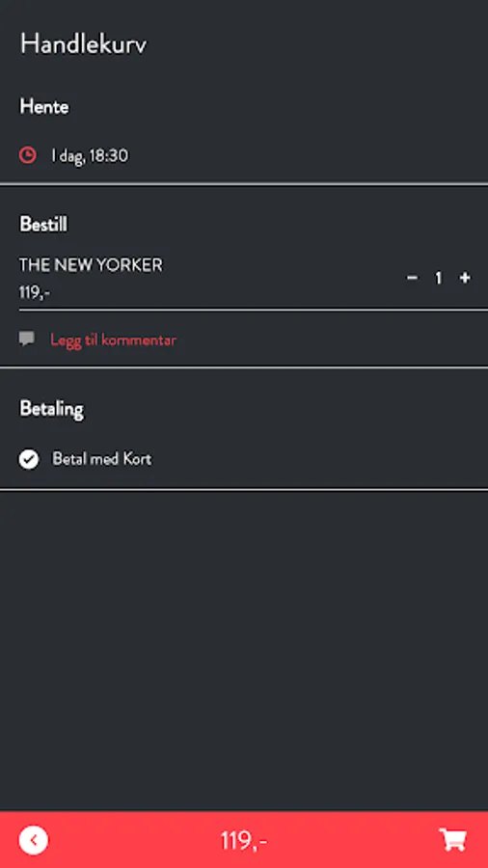Select the Hente section heading

pos(44,106)
